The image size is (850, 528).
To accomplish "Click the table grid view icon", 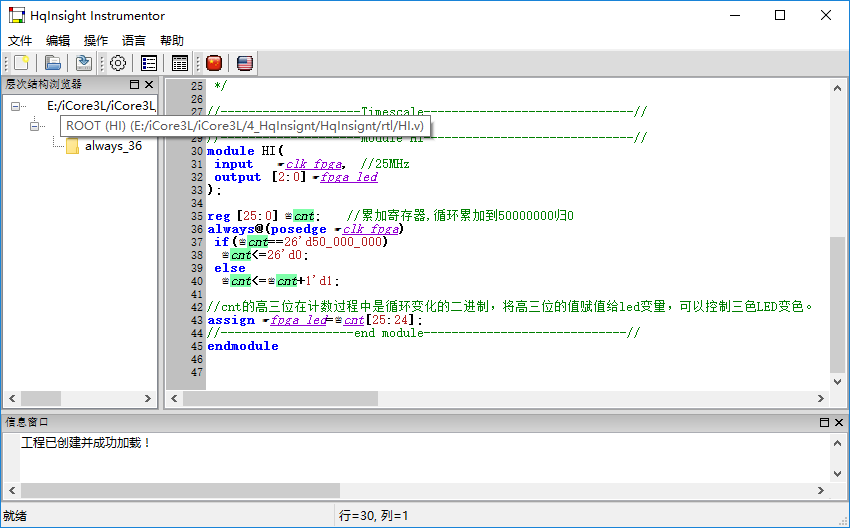I will click(x=180, y=63).
